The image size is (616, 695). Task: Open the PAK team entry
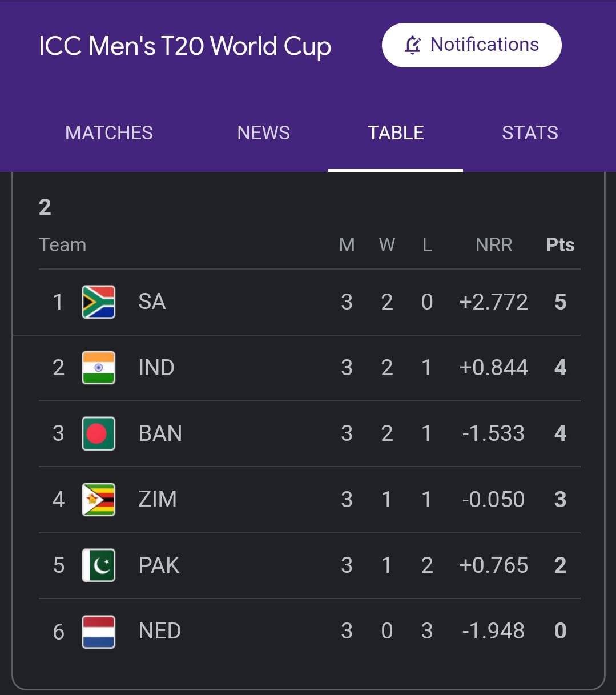[x=159, y=565]
